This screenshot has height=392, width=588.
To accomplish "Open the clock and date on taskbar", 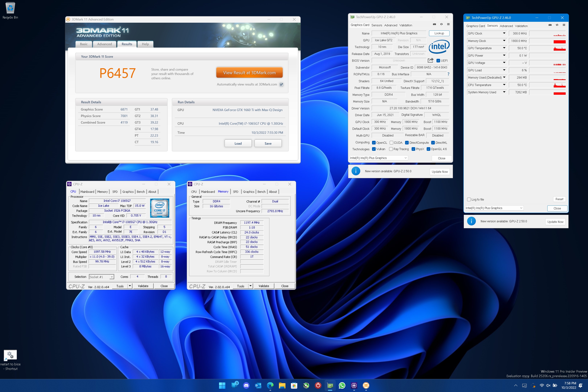I will [x=569, y=385].
